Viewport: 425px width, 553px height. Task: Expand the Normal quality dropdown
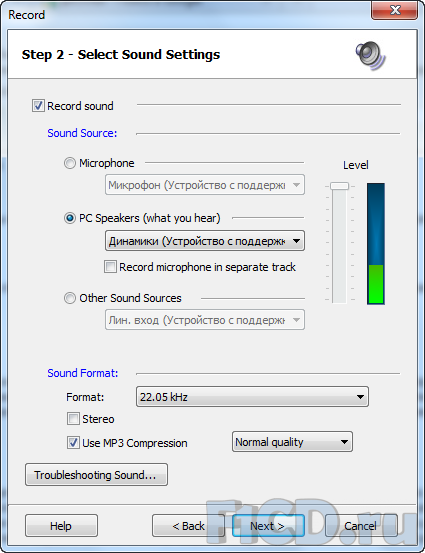click(x=292, y=442)
